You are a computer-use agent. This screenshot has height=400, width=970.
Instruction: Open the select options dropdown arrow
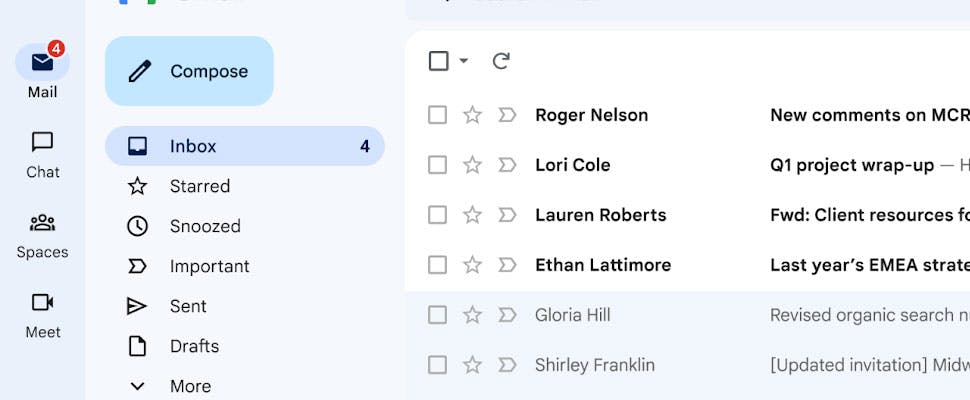tap(463, 61)
